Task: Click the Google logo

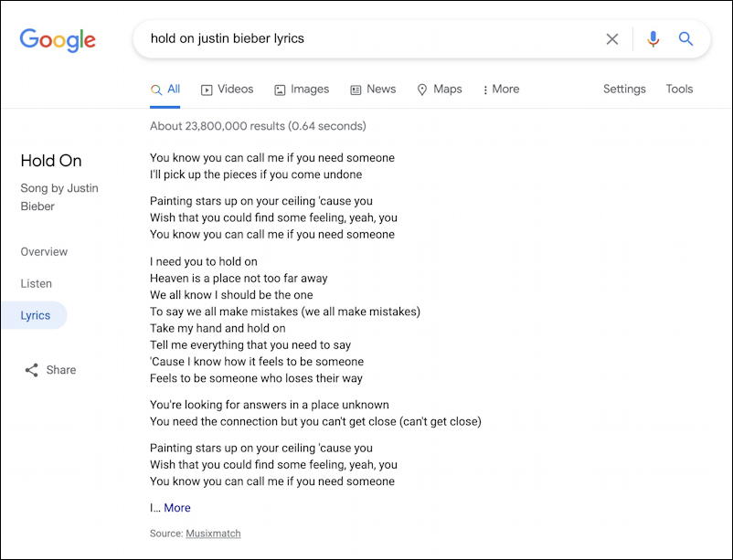Action: 58,39
